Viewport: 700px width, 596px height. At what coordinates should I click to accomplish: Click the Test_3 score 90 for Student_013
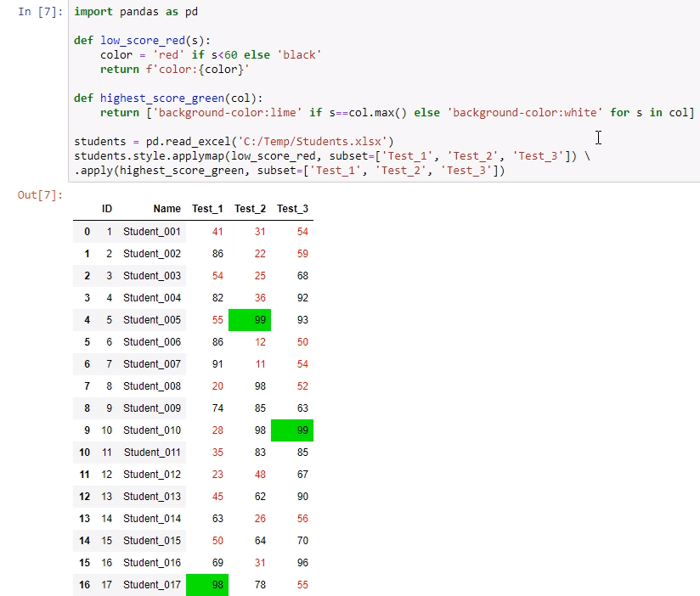pos(302,497)
